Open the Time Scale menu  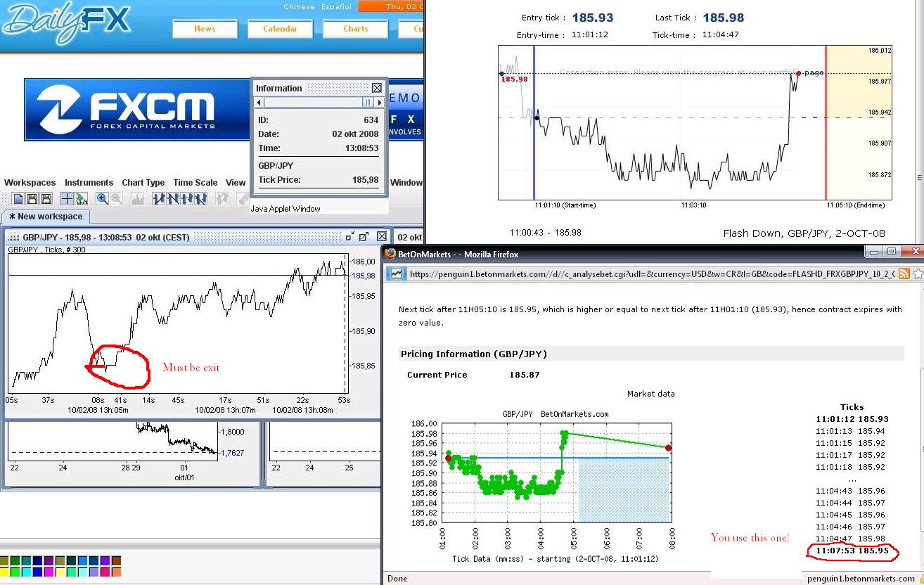[x=195, y=182]
